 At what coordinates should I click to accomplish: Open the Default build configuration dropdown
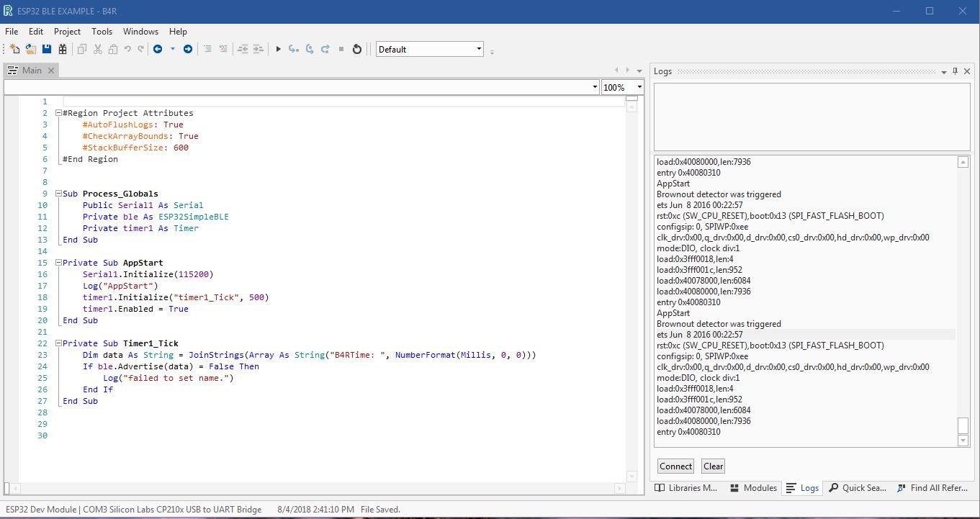click(479, 49)
